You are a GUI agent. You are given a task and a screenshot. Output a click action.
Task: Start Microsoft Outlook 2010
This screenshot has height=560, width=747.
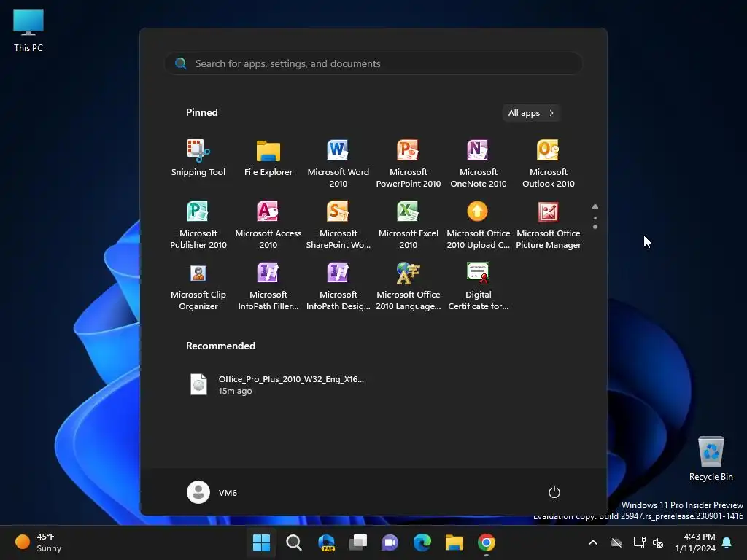(549, 163)
